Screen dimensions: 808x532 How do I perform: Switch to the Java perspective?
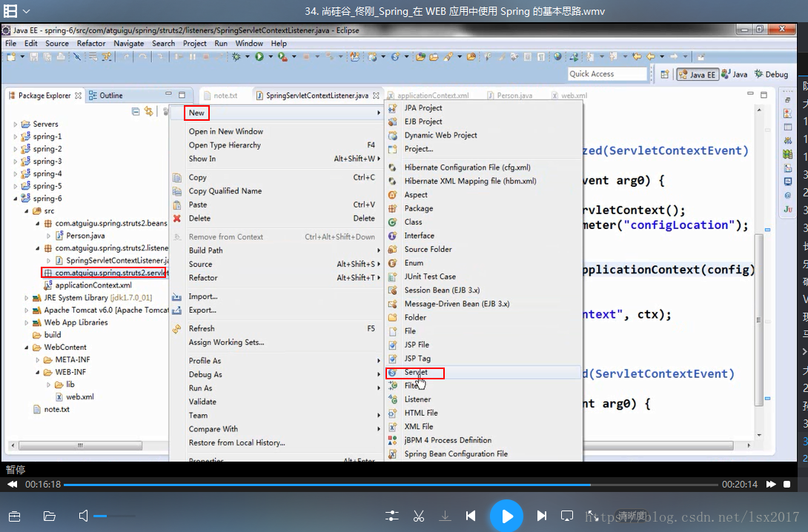735,75
